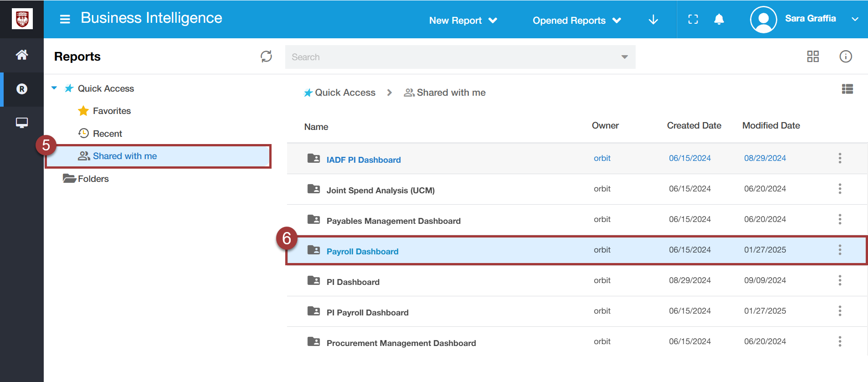Switch to grid tile view
Image resolution: width=868 pixels, height=382 pixels.
coord(813,57)
